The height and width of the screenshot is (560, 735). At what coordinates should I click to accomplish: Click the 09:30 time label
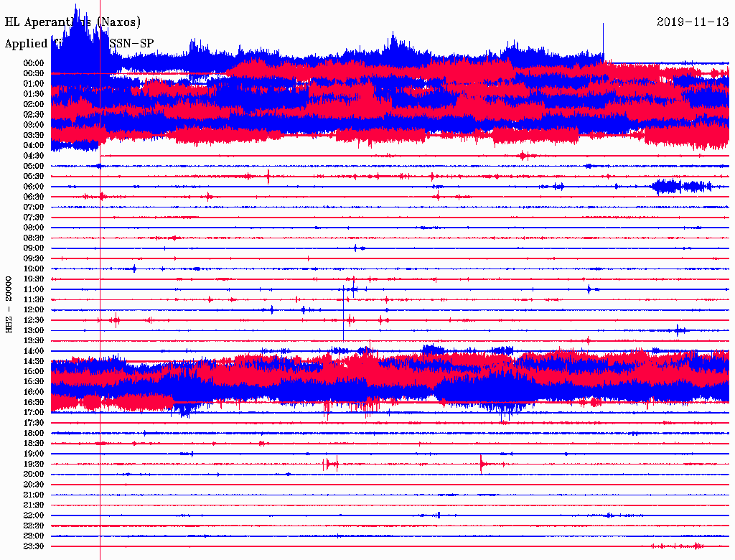(x=34, y=259)
